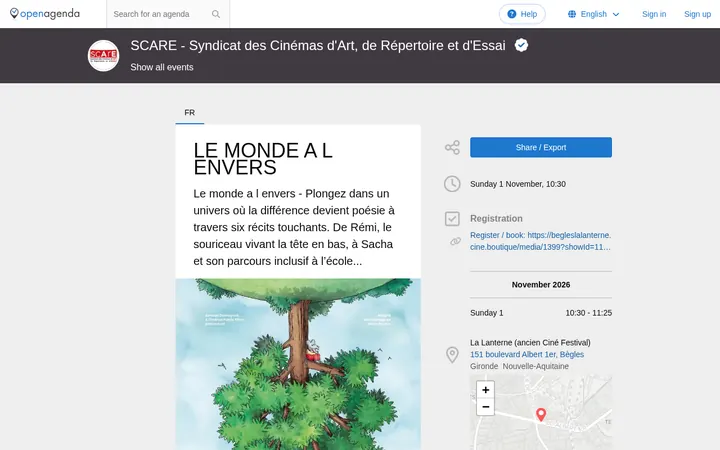Click the Nouvelle-Aquitaine region text

point(535,366)
